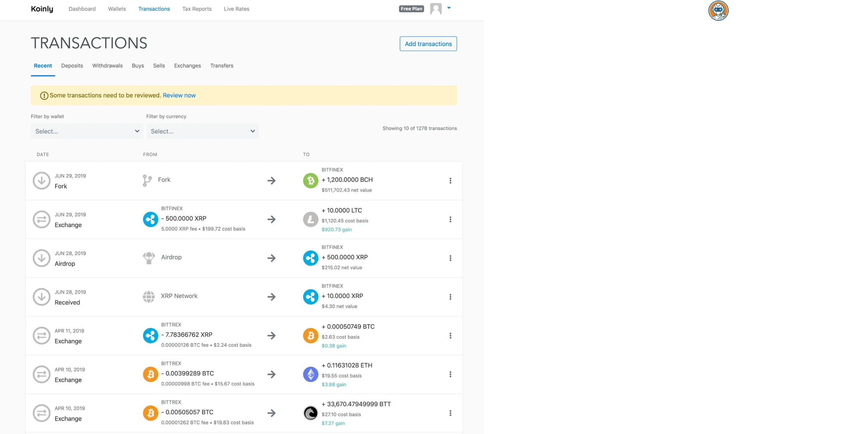868x434 pixels.
Task: Click the Review now link
Action: pos(179,95)
